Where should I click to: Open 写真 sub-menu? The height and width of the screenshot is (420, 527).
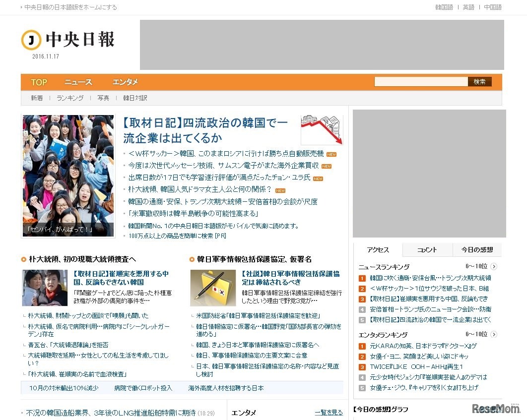[103, 98]
